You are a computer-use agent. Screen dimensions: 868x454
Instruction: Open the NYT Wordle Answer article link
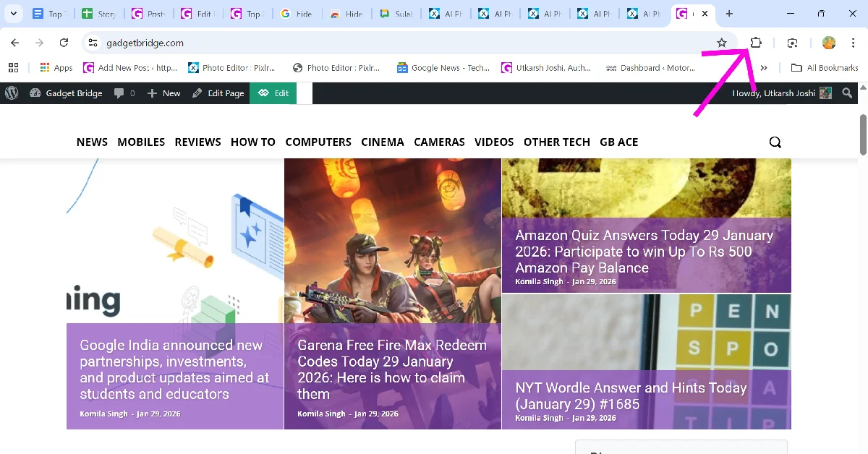(x=629, y=396)
